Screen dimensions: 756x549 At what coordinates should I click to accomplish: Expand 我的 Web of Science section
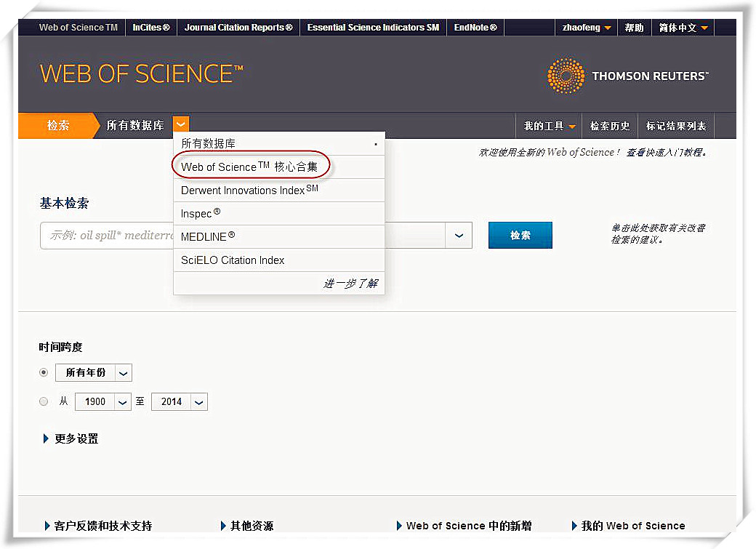[x=629, y=526]
